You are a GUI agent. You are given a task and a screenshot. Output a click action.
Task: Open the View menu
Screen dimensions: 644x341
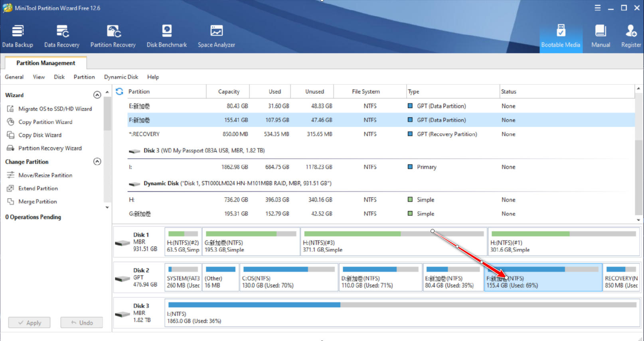click(39, 77)
